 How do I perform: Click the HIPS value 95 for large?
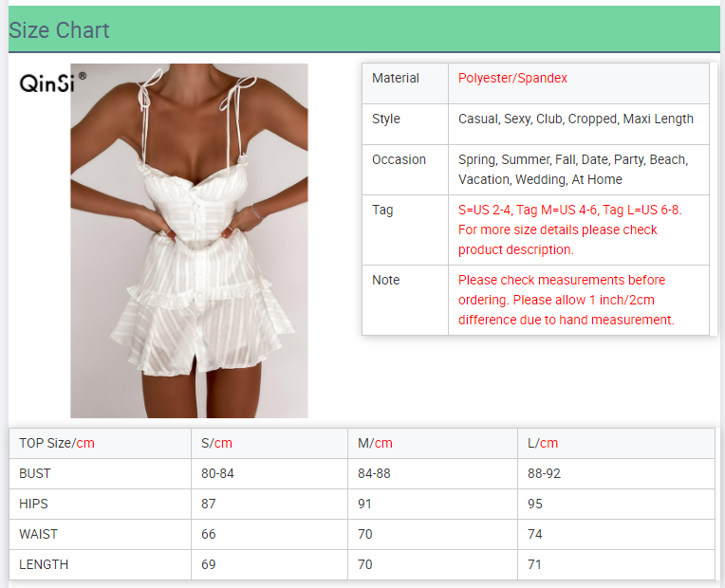tap(535, 504)
